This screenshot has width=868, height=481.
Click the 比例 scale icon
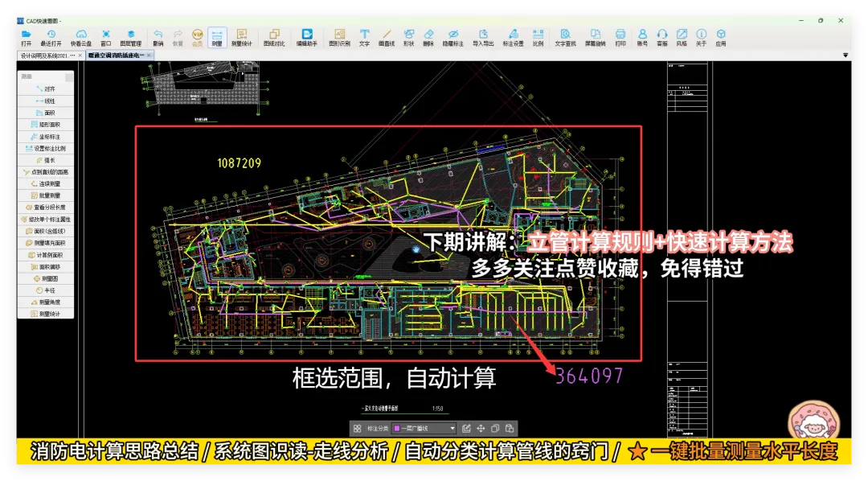tap(538, 38)
